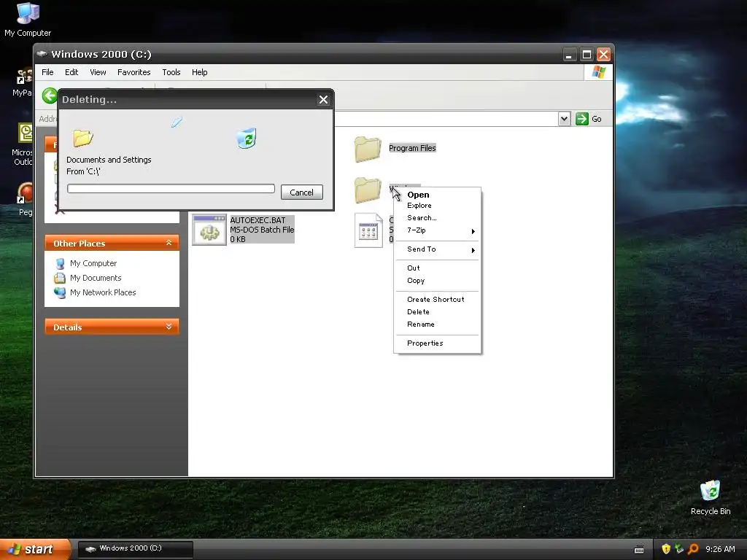Expand the Details panel
747x560 pixels.
click(169, 327)
